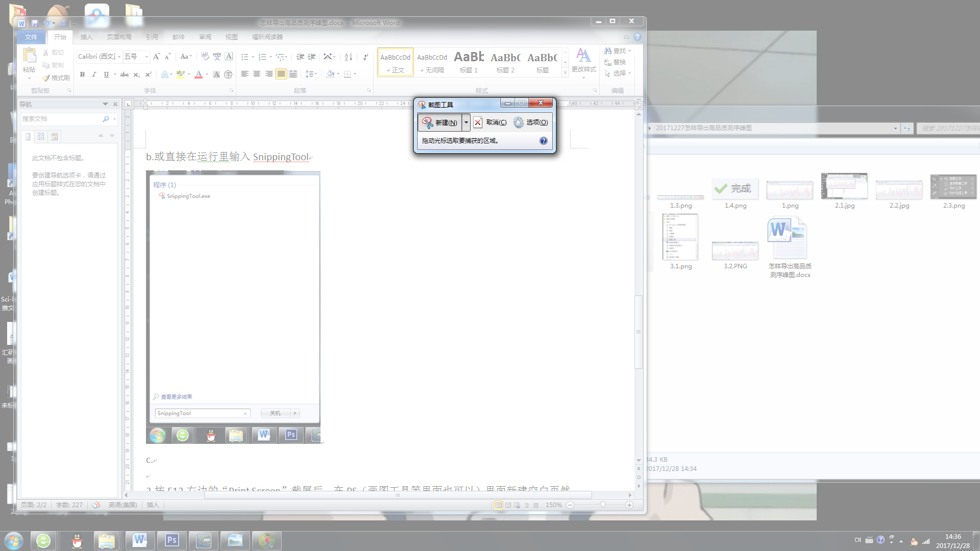Switch to the Insert ribbon tab
Image resolution: width=980 pixels, height=551 pixels.
86,37
